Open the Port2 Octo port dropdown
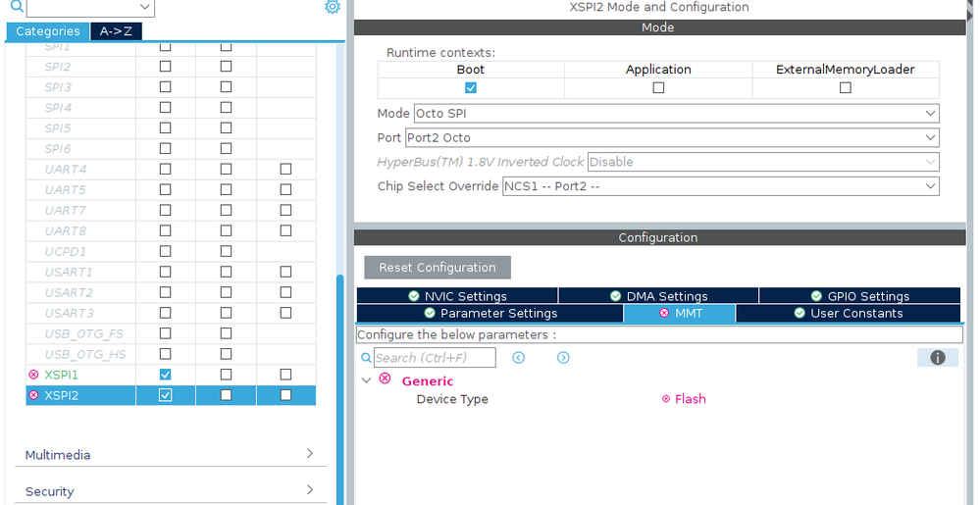Screen dimensions: 980x505 coord(672,137)
